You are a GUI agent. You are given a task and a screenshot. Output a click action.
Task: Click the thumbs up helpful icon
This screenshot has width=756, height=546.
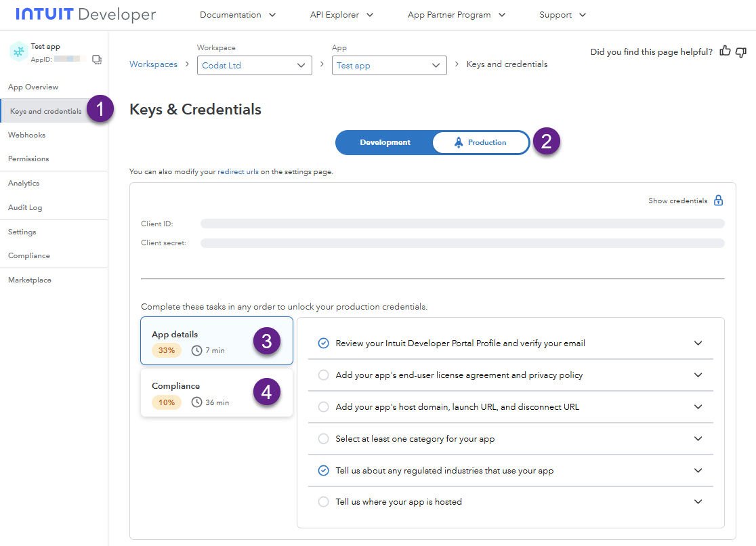pyautogui.click(x=726, y=51)
